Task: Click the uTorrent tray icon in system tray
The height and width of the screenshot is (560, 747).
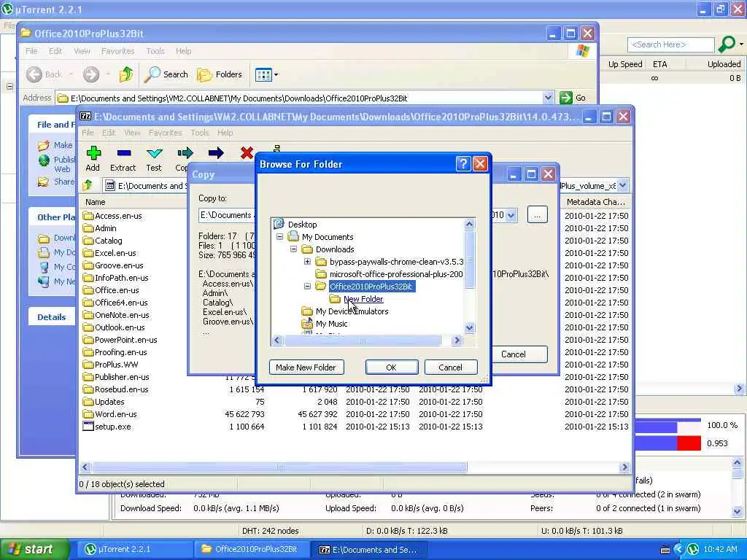Action: [x=693, y=549]
